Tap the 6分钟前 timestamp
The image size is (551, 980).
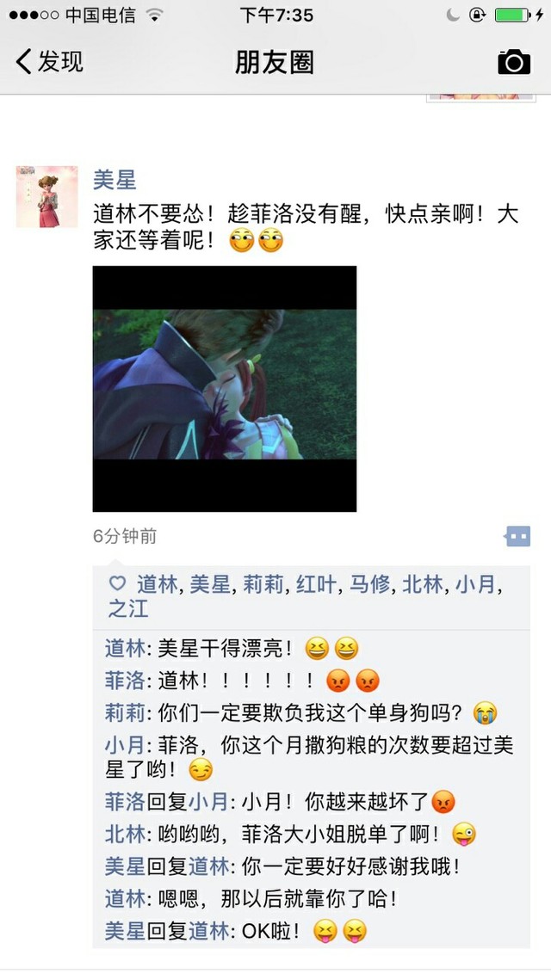coord(125,536)
